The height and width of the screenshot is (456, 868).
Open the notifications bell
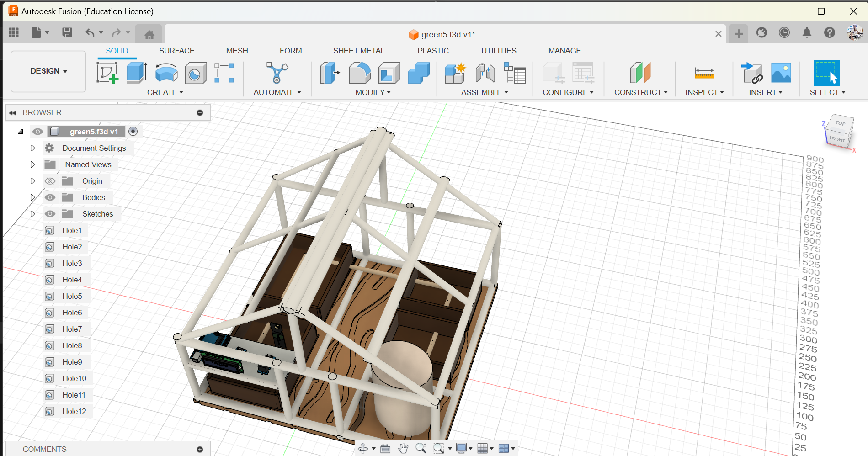pyautogui.click(x=807, y=32)
